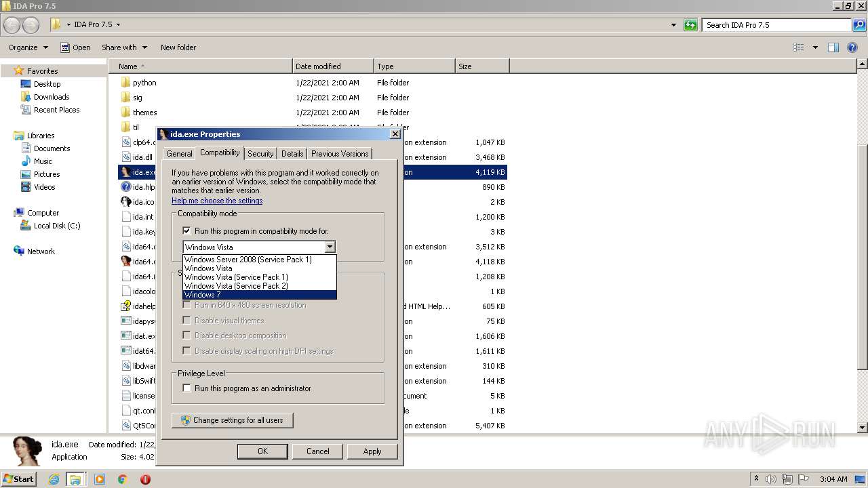Open the Videos library
The image size is (868, 488).
pyautogui.click(x=44, y=187)
